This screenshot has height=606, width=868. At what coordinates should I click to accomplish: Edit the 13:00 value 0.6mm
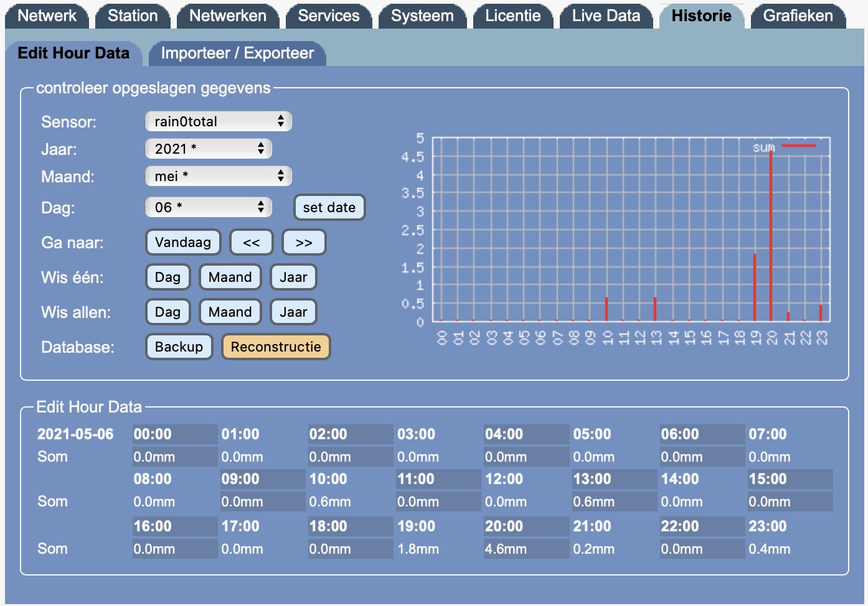[615, 501]
